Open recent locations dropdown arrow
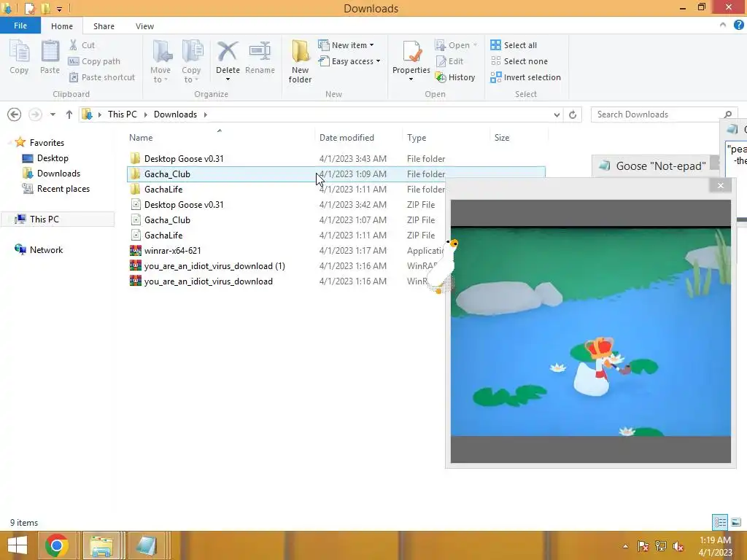Image resolution: width=747 pixels, height=560 pixels. coord(53,114)
